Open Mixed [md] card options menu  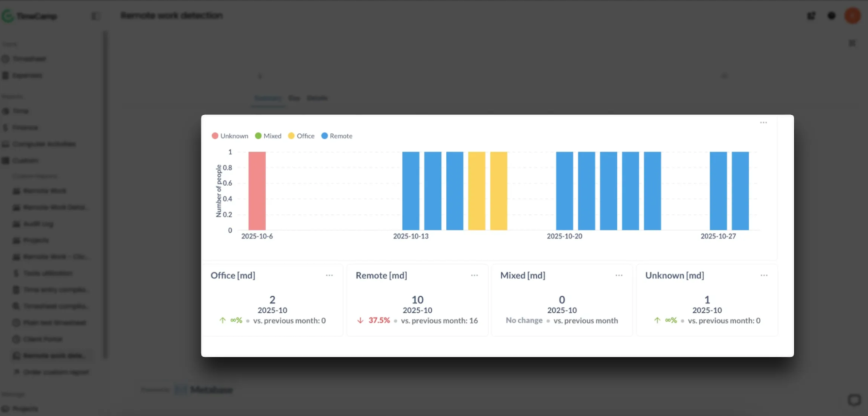coord(619,275)
